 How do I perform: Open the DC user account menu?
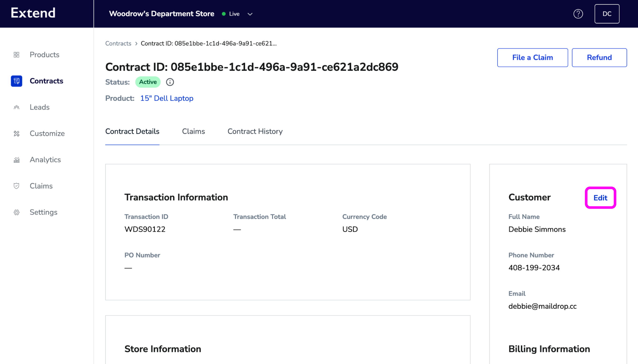click(x=607, y=14)
